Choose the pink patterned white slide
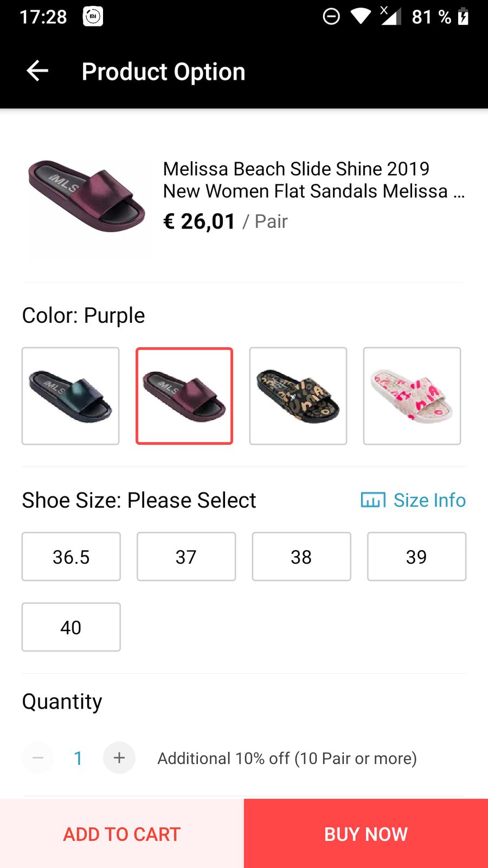This screenshot has width=488, height=868. click(412, 396)
